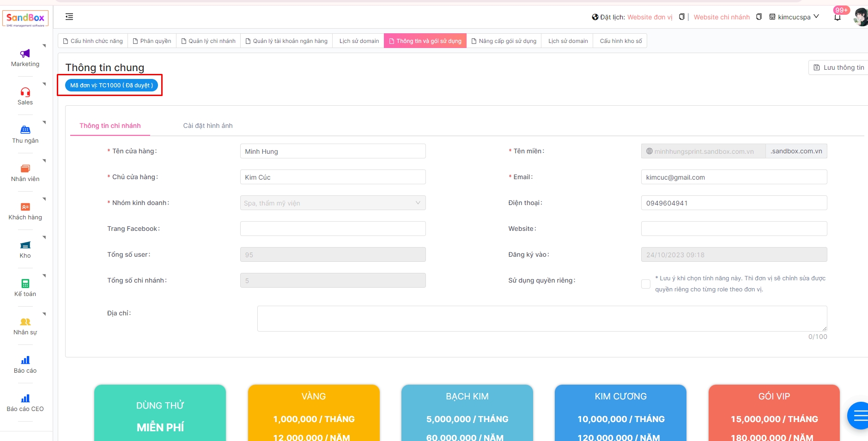This screenshot has height=441, width=868.
Task: Click the Tên cửa hàng input field
Action: [x=333, y=151]
